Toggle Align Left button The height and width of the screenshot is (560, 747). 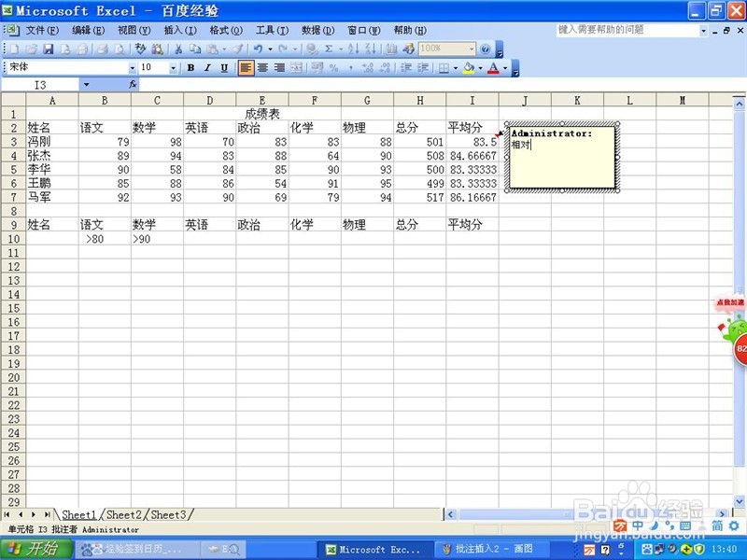246,68
